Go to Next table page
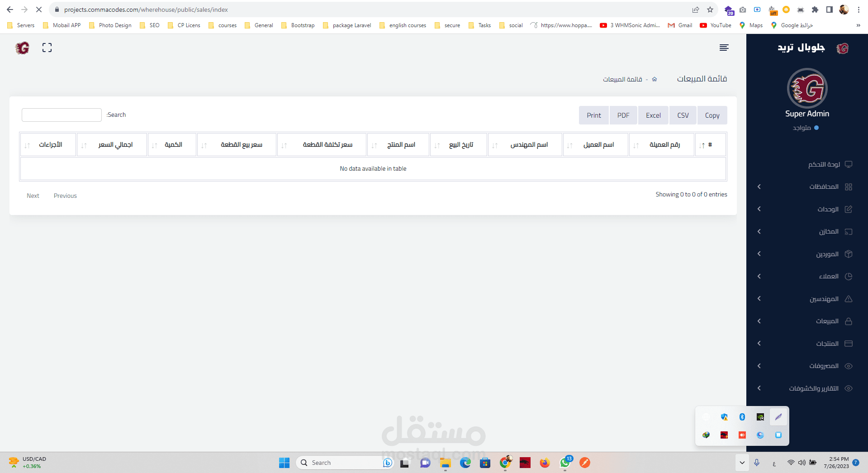868x473 pixels. [33, 196]
